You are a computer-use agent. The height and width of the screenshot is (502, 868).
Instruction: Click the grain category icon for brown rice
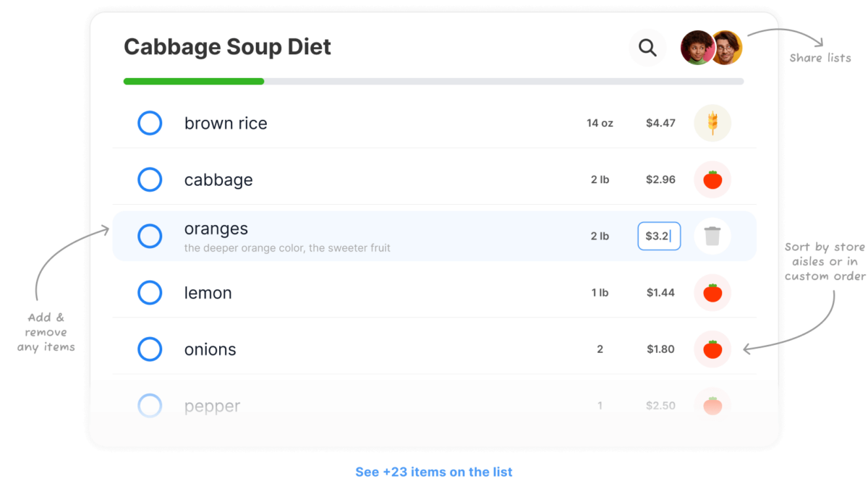[712, 123]
